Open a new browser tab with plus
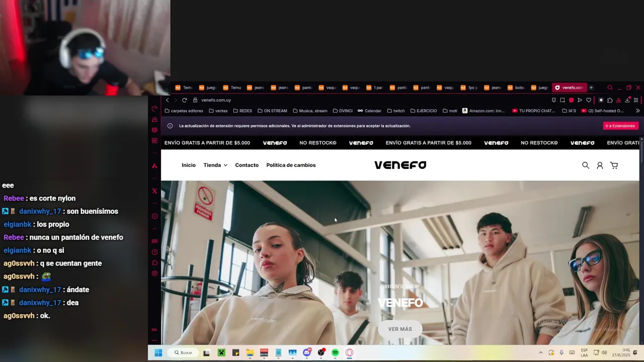Viewport: 644px width, 362px height. click(x=591, y=87)
